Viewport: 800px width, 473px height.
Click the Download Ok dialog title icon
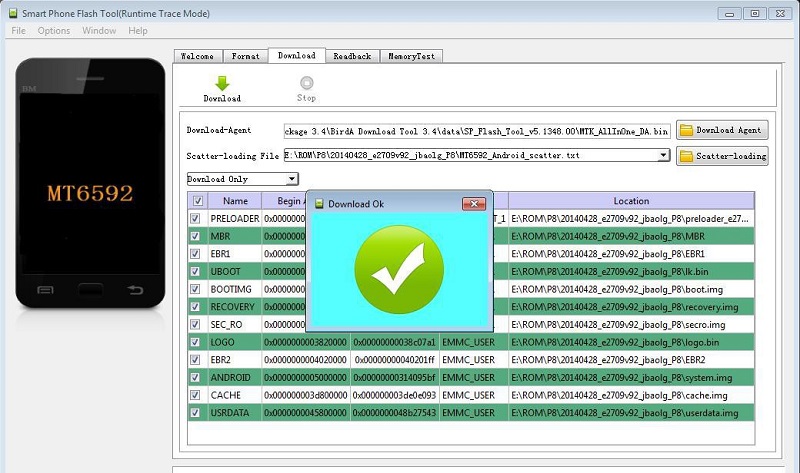point(319,204)
